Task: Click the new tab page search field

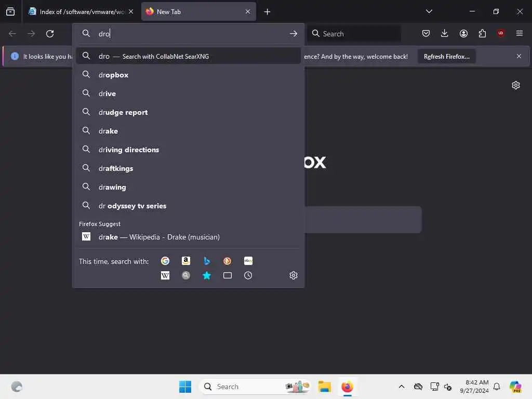Action: (x=363, y=220)
